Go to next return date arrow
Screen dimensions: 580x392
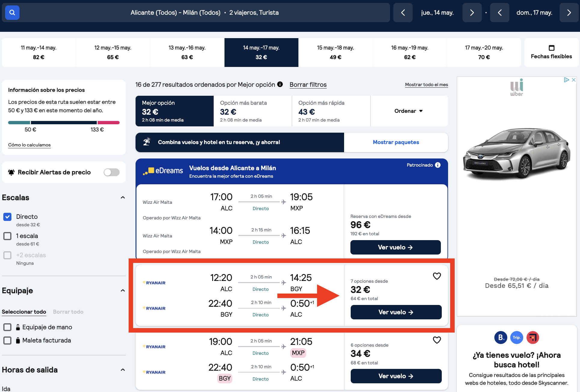coord(569,13)
